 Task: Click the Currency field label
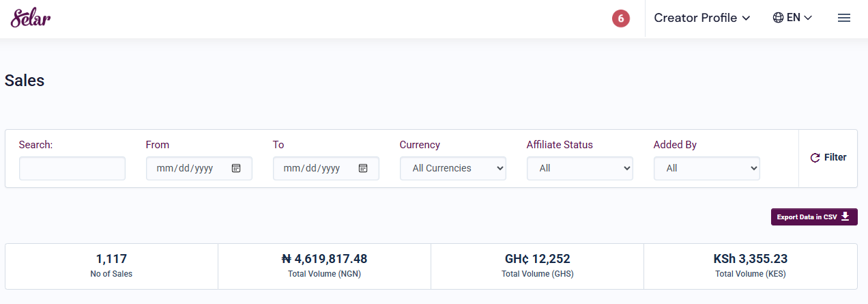tap(420, 145)
